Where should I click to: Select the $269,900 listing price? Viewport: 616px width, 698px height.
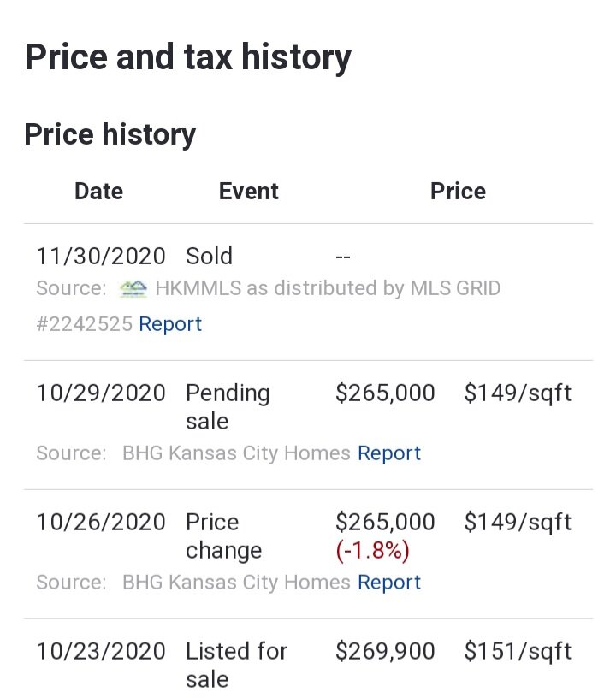coord(385,652)
